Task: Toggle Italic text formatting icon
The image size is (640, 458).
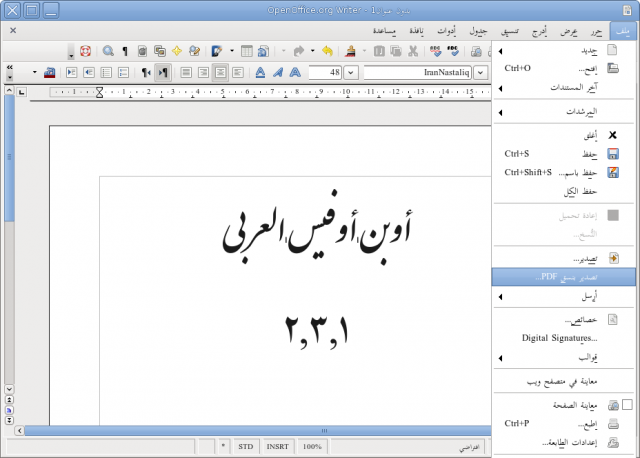Action: [x=278, y=73]
